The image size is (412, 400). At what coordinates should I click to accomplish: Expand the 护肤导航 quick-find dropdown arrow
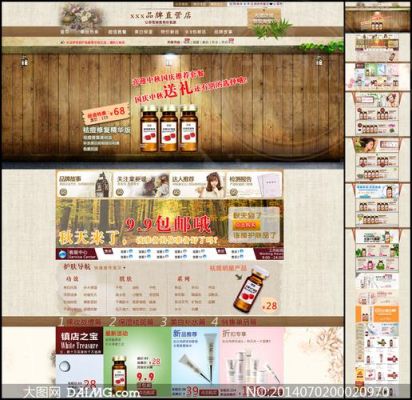click(x=124, y=268)
